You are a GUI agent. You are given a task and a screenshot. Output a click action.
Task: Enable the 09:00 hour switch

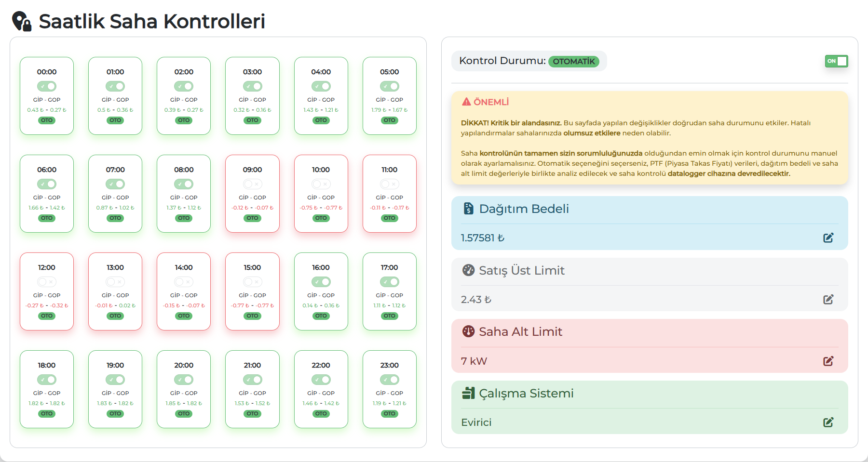[252, 184]
